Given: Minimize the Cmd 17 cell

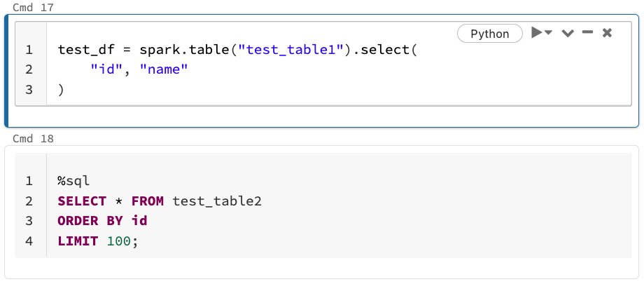Looking at the screenshot, I should point(587,33).
